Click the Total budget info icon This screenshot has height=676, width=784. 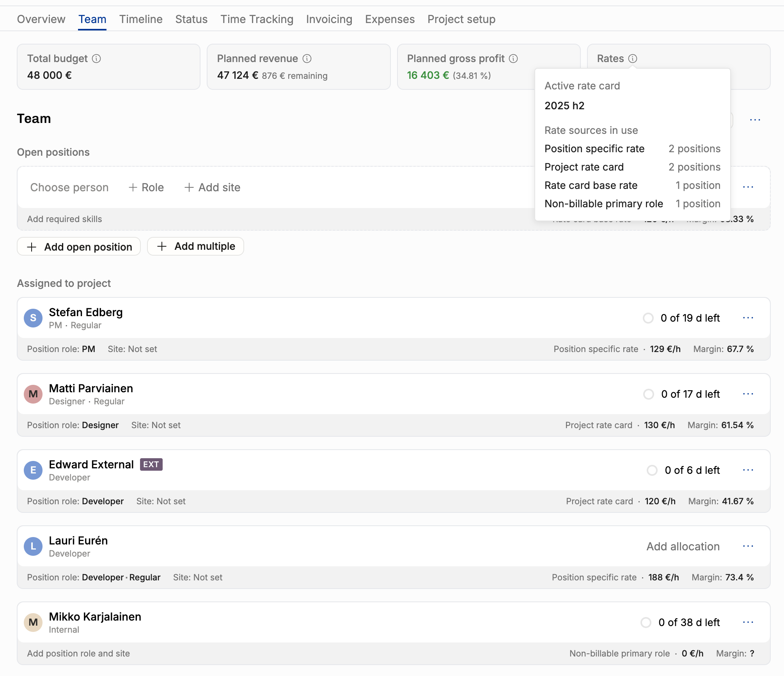coord(96,59)
